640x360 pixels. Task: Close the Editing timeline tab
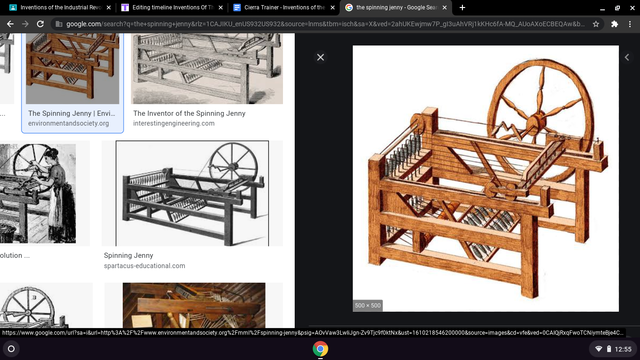pyautogui.click(x=220, y=7)
